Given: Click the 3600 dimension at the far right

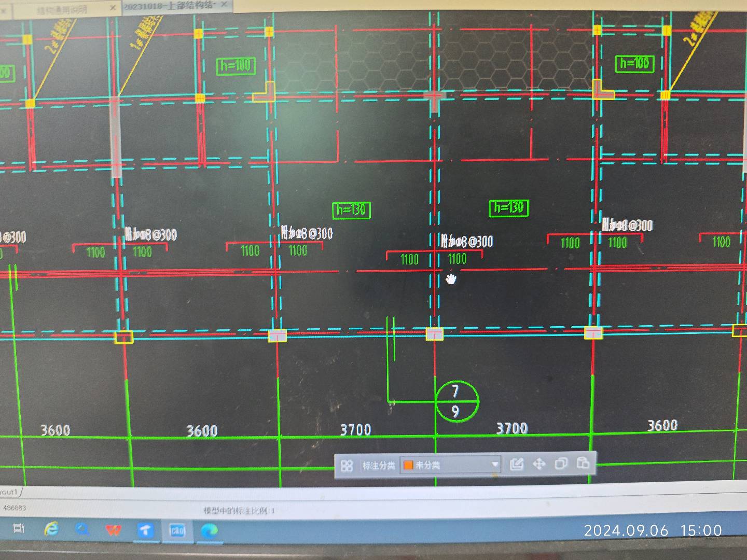Looking at the screenshot, I should coord(662,425).
